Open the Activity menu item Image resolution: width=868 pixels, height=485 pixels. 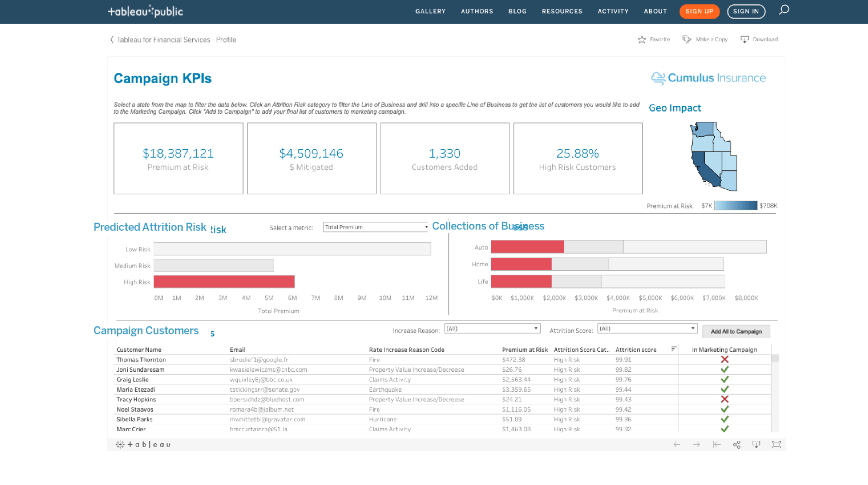tap(613, 11)
